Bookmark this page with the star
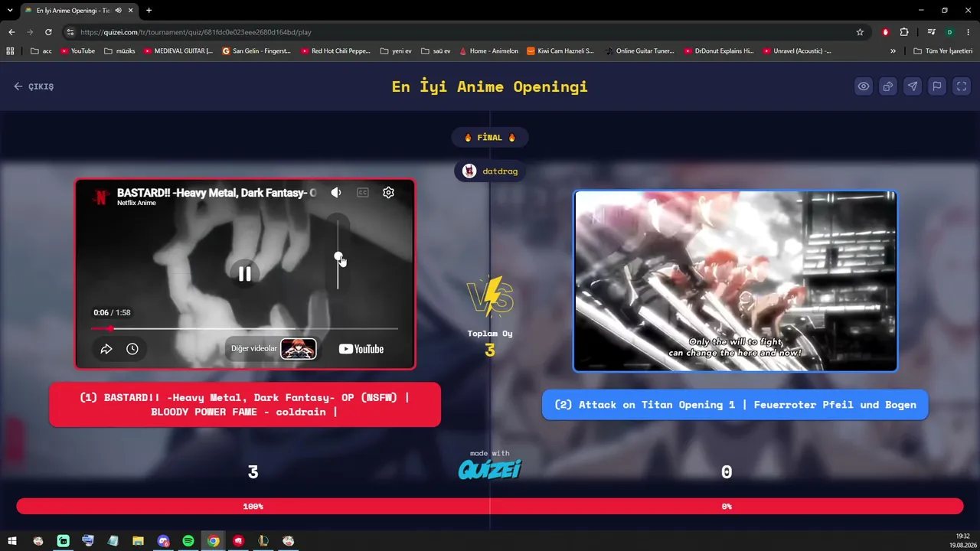The width and height of the screenshot is (980, 551). [860, 32]
